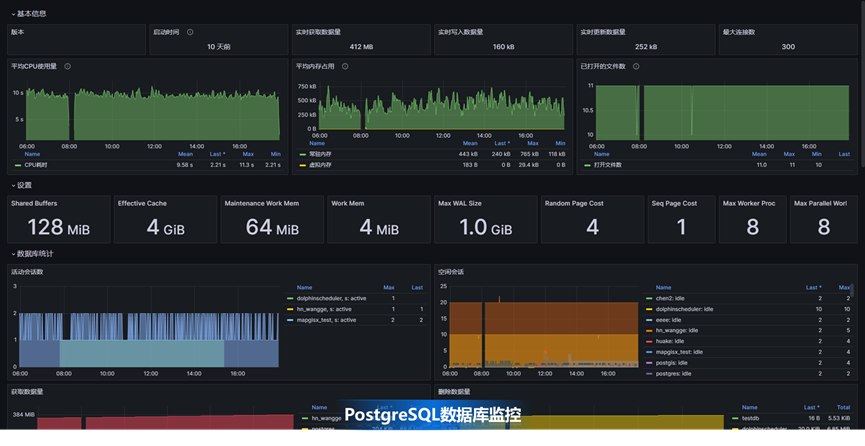Open the 版本 panel title menu
The height and width of the screenshot is (446, 865).
pyautogui.click(x=18, y=32)
